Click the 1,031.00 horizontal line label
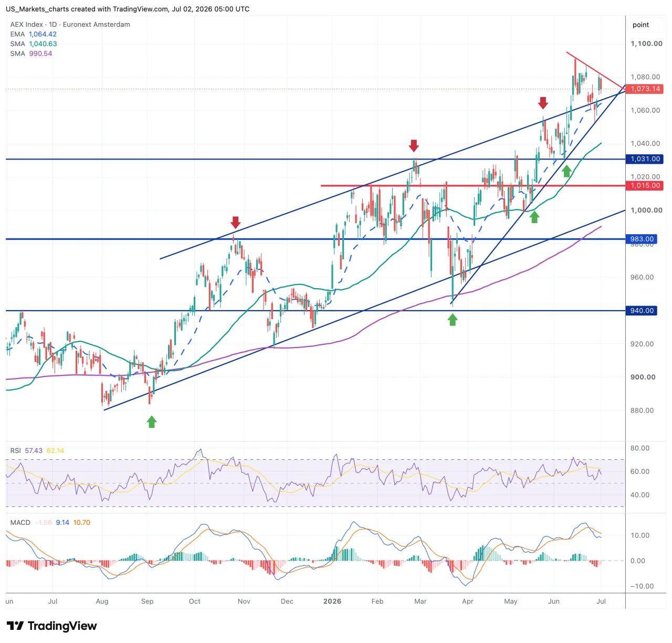The height and width of the screenshot is (643, 672). point(645,159)
